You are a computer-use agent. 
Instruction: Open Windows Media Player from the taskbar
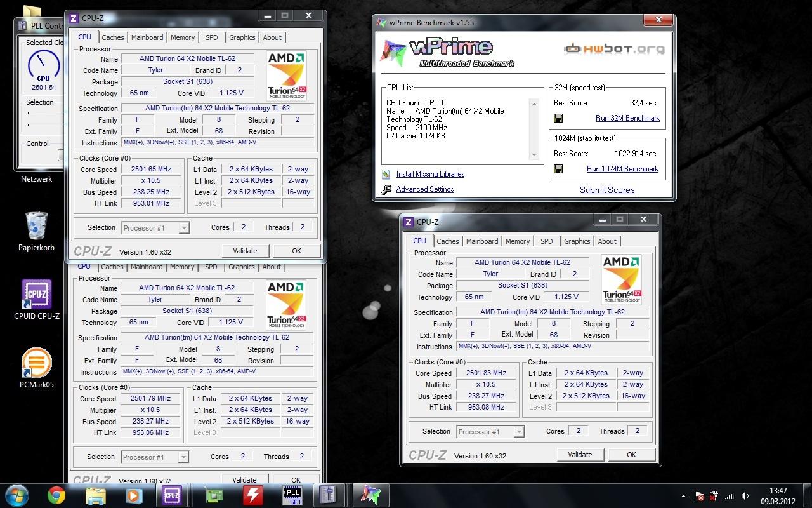(x=134, y=495)
